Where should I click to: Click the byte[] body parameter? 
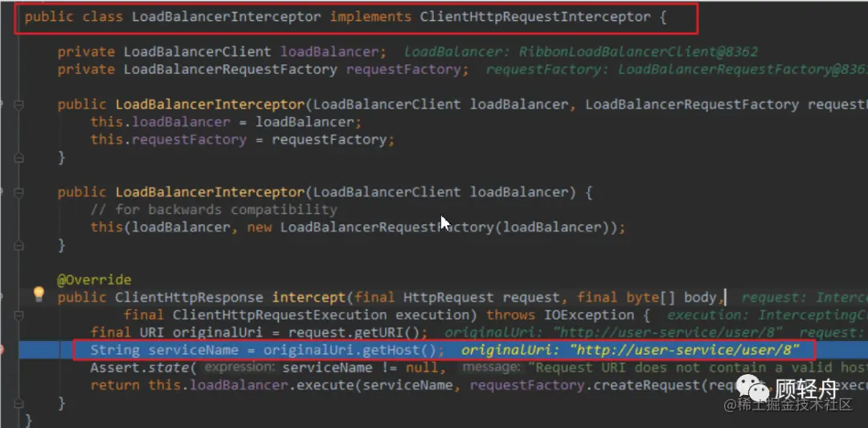click(671, 298)
